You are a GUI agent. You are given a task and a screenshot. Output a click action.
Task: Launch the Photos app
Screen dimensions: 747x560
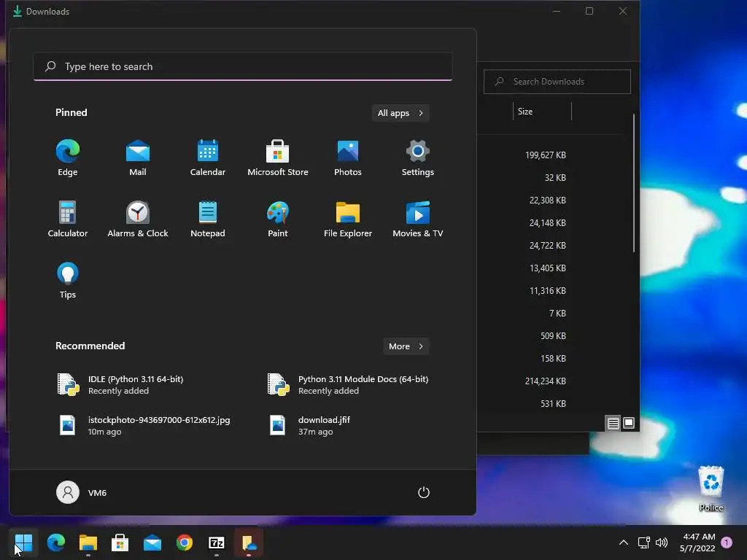[348, 158]
